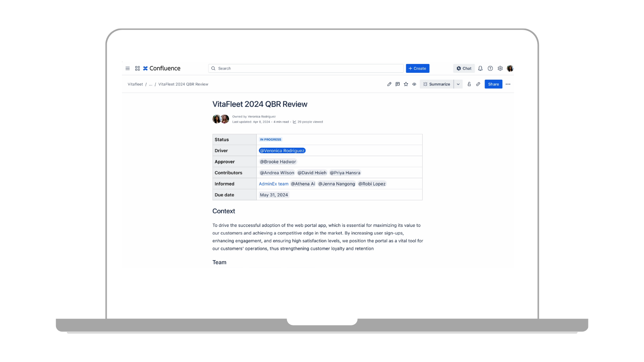The height and width of the screenshot is (362, 644).
Task: Open the AdminEx team link
Action: tap(273, 184)
